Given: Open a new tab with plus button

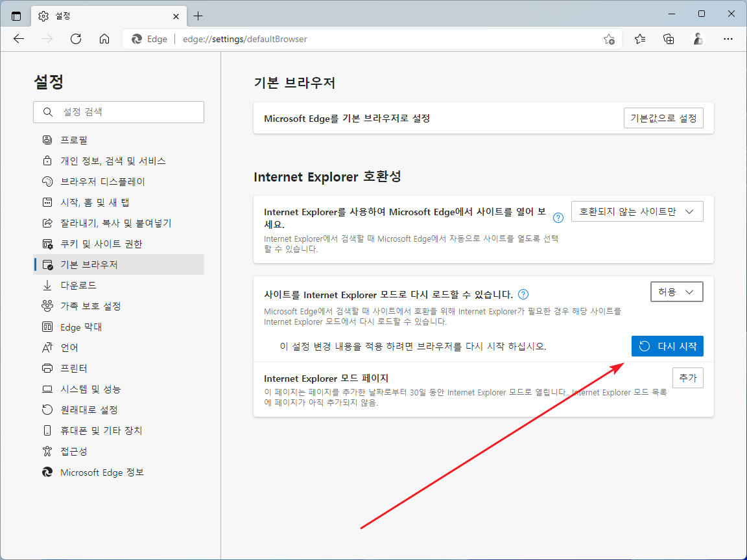Looking at the screenshot, I should click(x=198, y=16).
